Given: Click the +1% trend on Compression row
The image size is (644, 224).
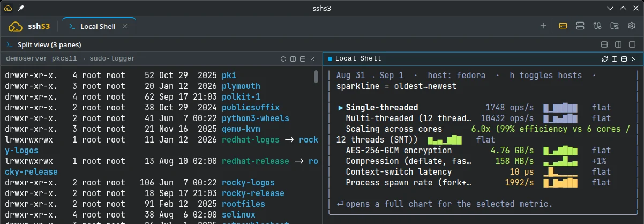Looking at the screenshot, I should [599, 161].
